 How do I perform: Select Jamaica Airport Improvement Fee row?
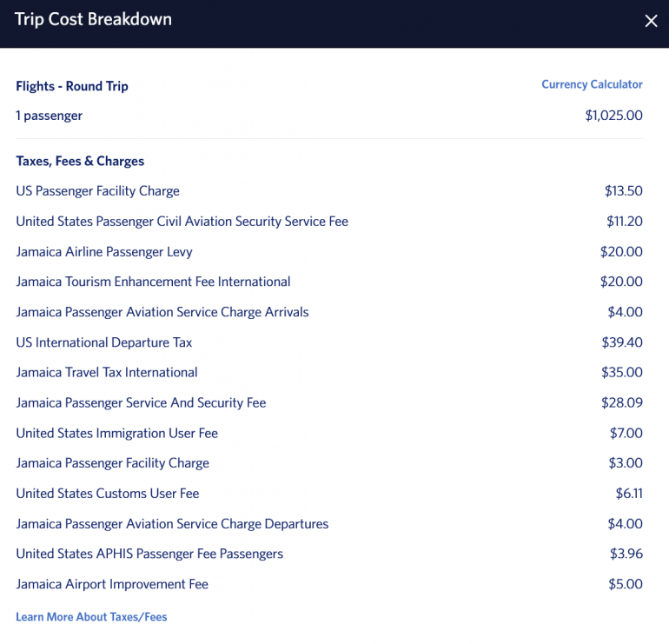click(x=112, y=584)
